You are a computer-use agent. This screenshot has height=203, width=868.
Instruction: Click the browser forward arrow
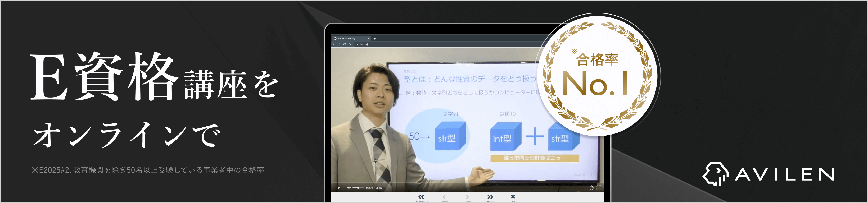click(x=339, y=44)
